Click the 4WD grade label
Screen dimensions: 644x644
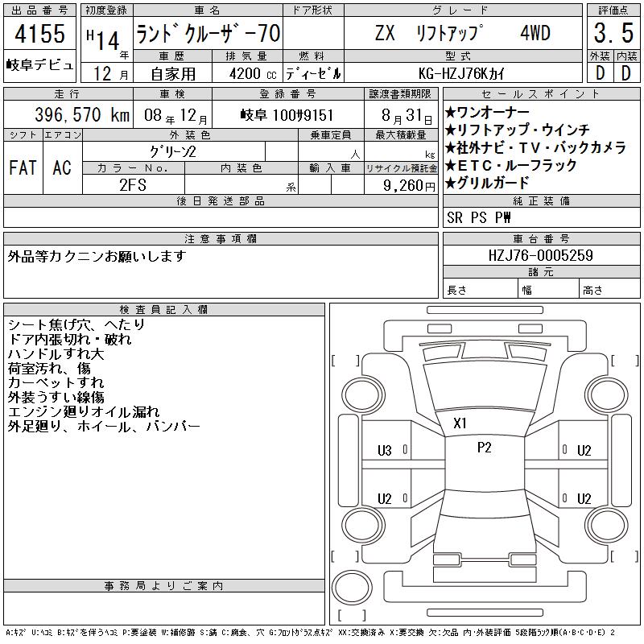point(535,33)
